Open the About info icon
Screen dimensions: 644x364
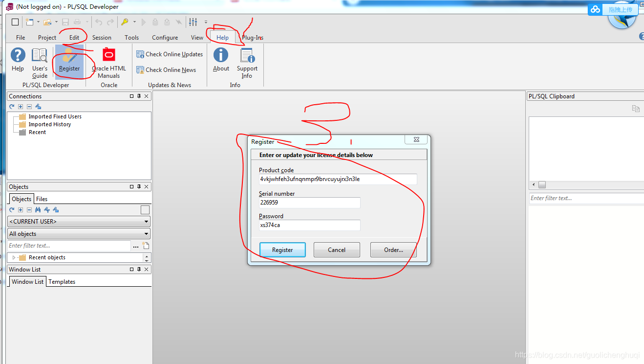[221, 61]
